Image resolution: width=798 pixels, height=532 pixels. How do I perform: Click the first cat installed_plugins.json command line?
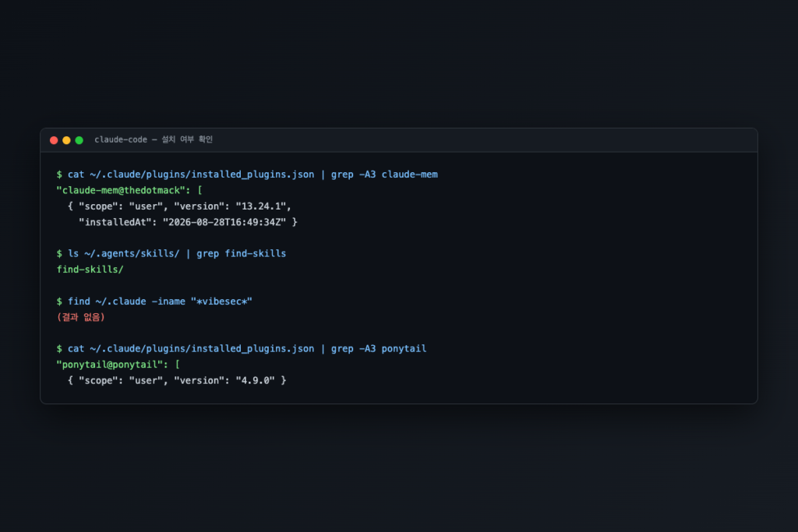click(x=247, y=174)
